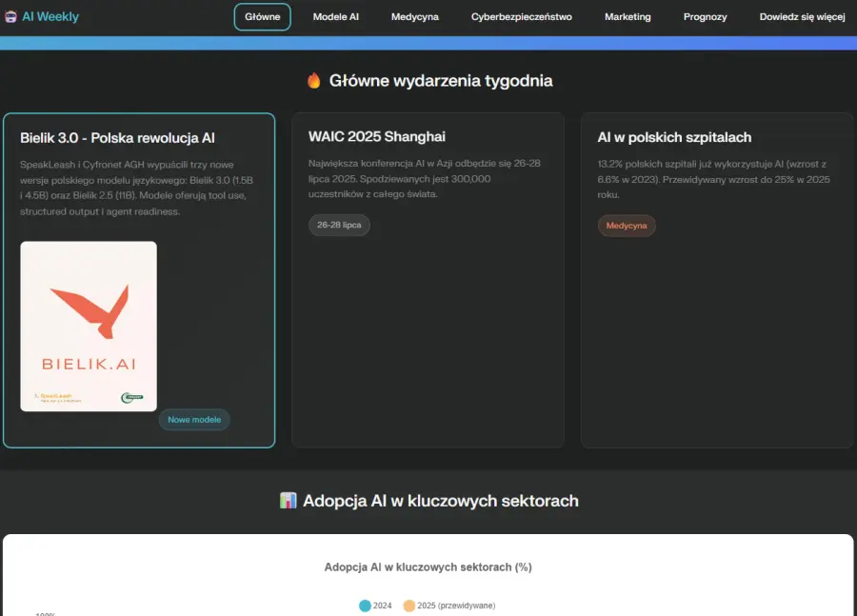Open the BIELIK.AI image thumbnail

click(x=89, y=327)
